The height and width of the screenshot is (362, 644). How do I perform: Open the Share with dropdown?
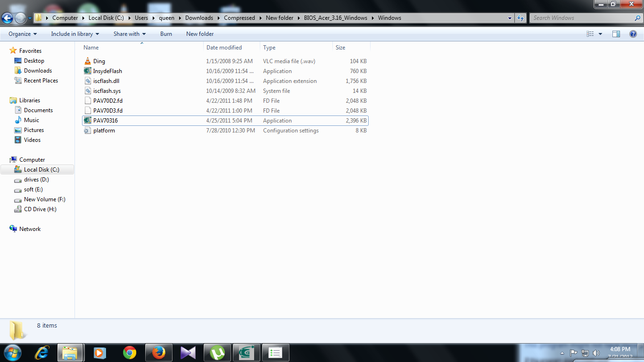tap(130, 34)
